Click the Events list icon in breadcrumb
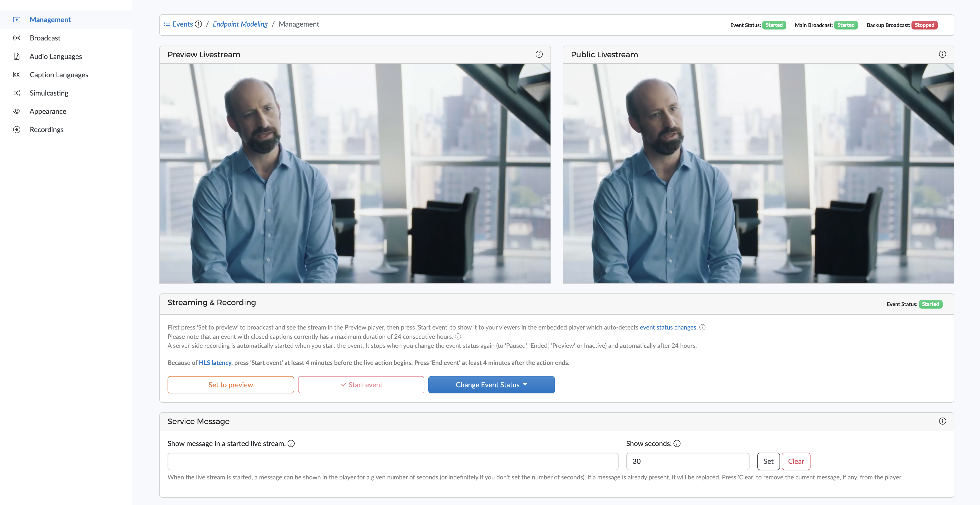 pos(167,24)
